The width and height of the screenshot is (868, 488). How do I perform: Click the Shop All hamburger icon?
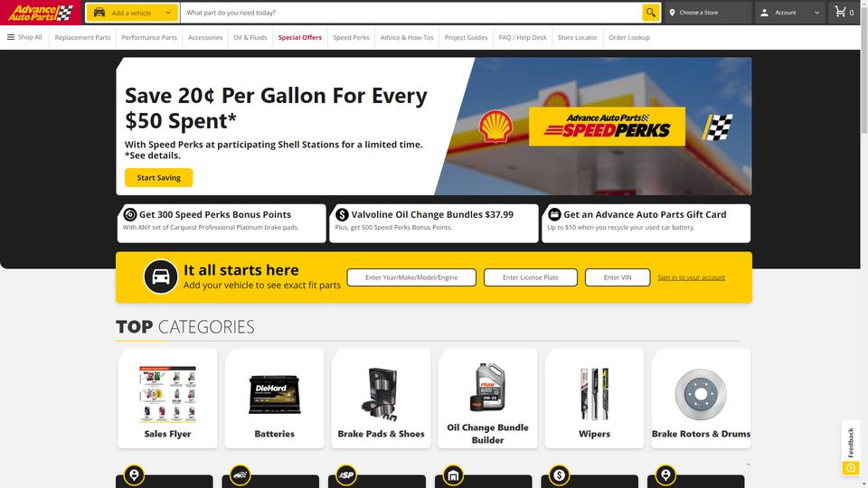(x=11, y=37)
